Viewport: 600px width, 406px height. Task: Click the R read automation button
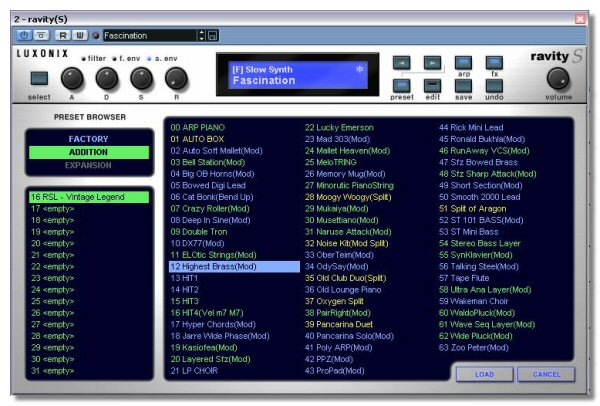[63, 36]
